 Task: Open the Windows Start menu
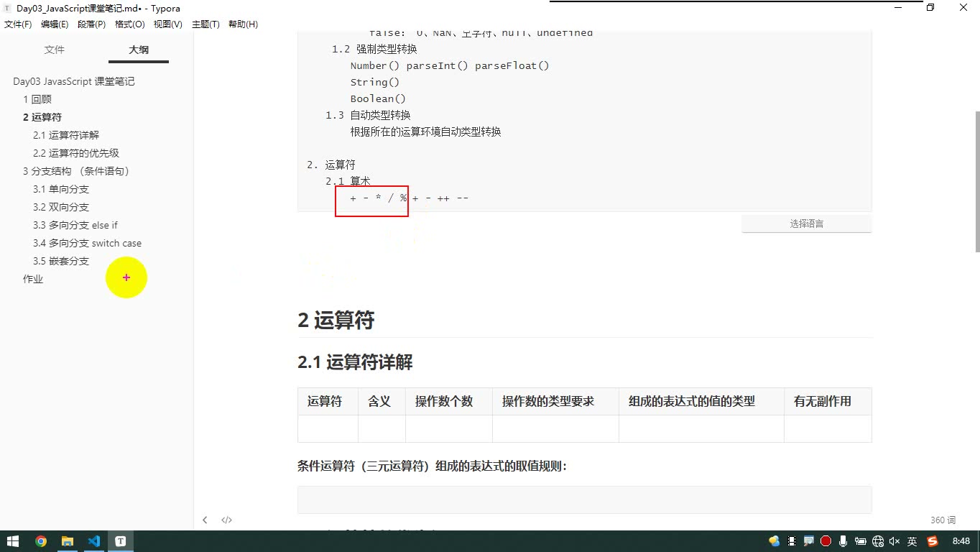pos(13,541)
